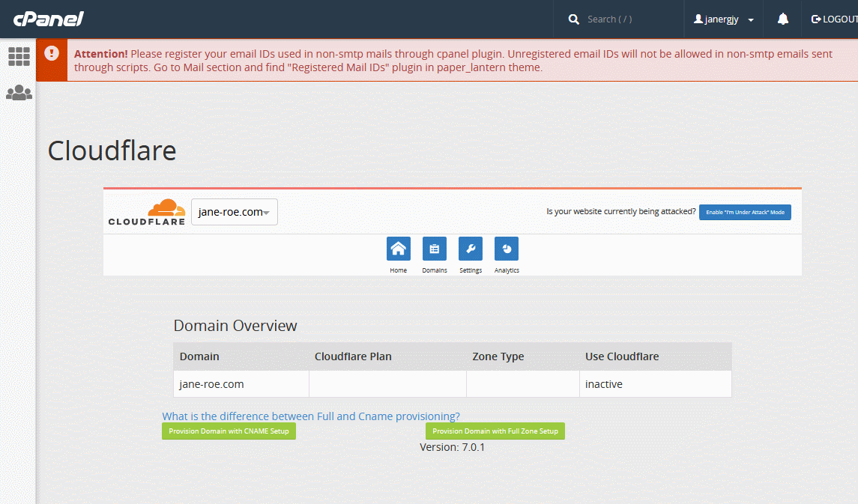Click the Cloudflare page title
The width and height of the screenshot is (858, 504).
[x=112, y=151]
